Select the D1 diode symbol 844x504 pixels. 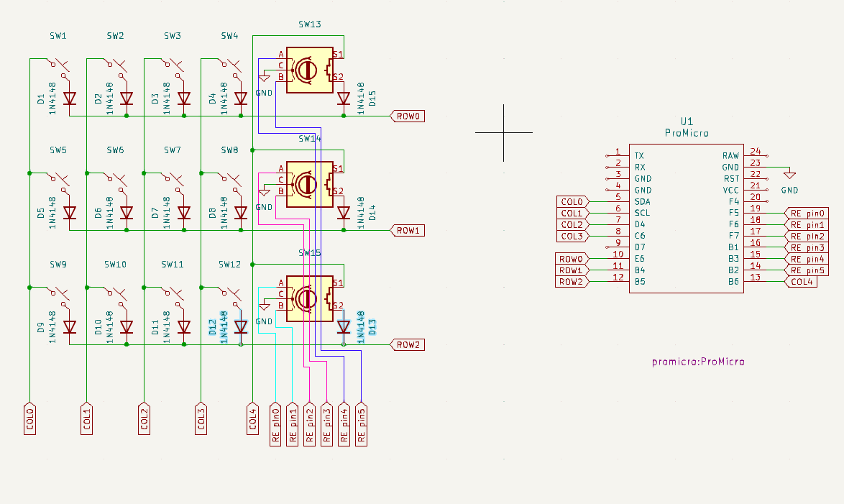[70, 98]
